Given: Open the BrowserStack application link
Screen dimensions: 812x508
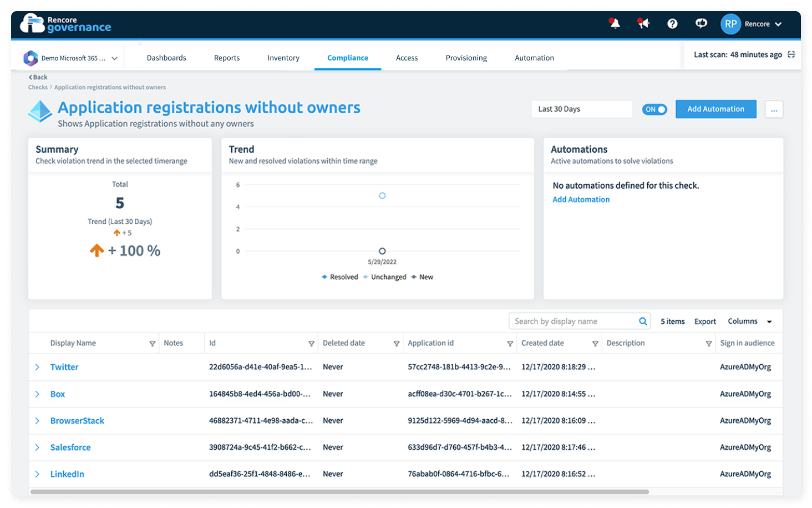Looking at the screenshot, I should [77, 421].
